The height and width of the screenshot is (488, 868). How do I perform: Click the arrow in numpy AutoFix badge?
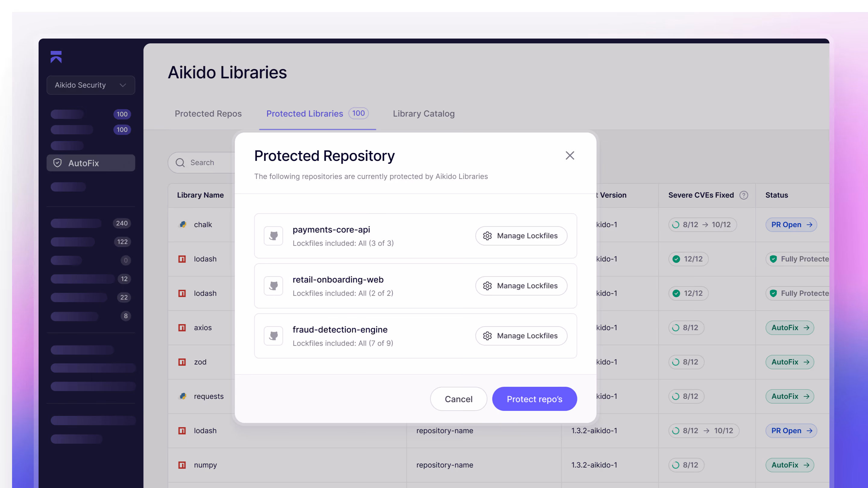[x=806, y=465]
